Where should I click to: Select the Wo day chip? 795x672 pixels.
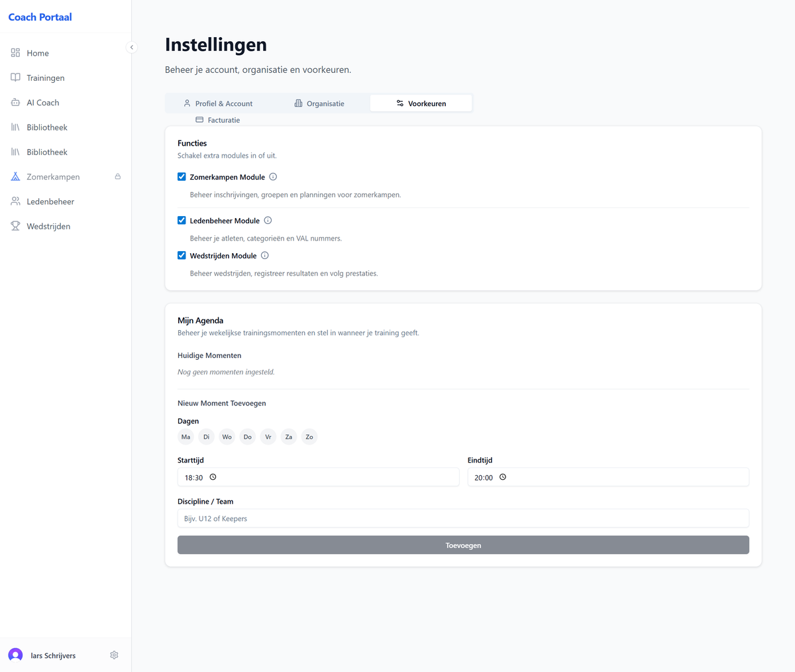[x=227, y=437]
